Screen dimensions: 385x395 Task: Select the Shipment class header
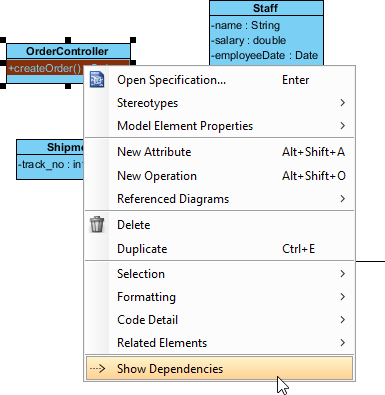(x=50, y=147)
